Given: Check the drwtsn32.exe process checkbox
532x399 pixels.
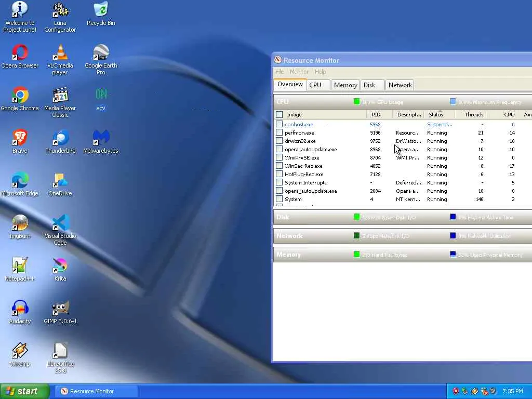Looking at the screenshot, I should [279, 141].
